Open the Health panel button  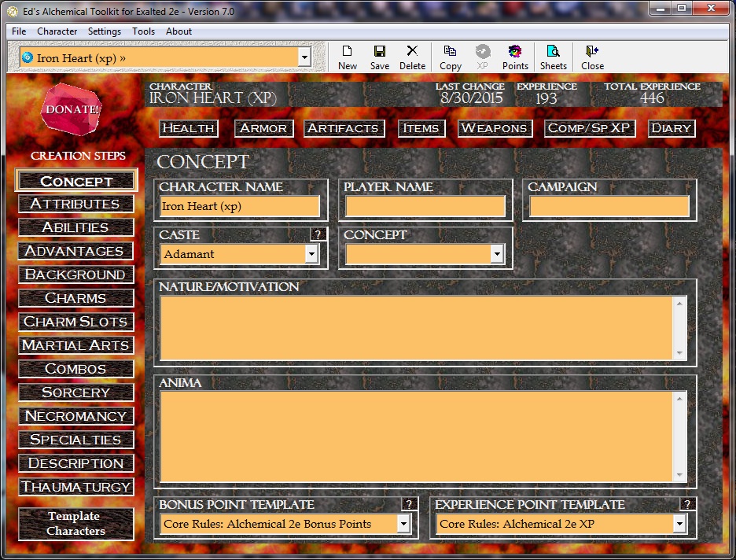(x=189, y=128)
